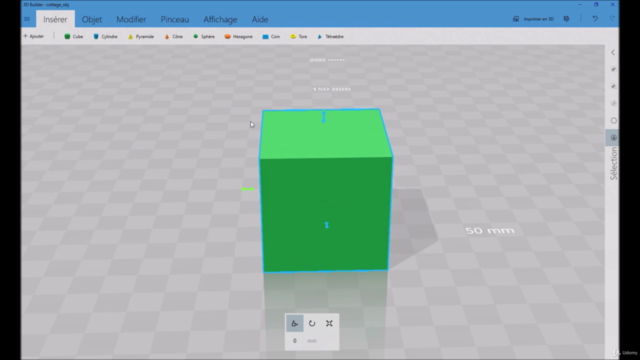Switch to the Insérer tab
Screen dimensions: 640x360
tap(55, 19)
